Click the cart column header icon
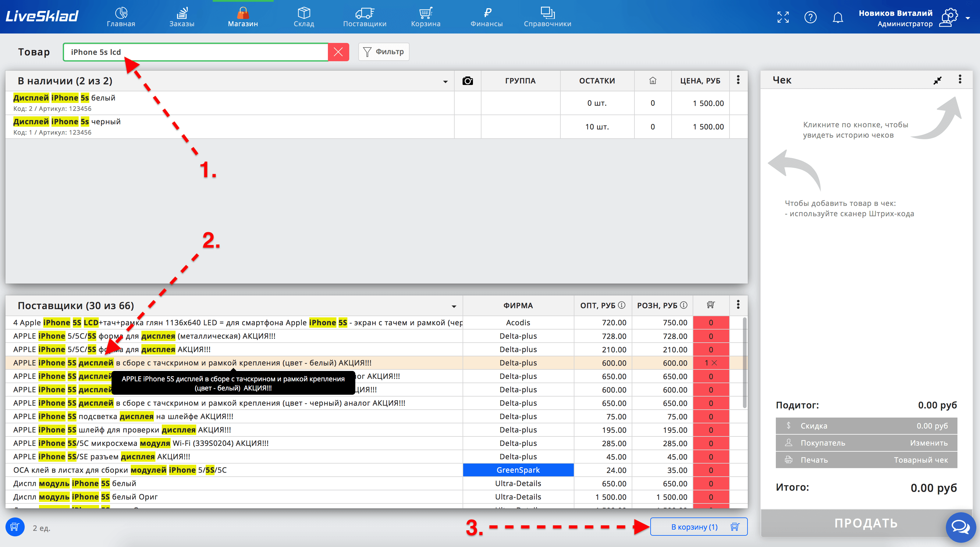The image size is (980, 547). 711,305
